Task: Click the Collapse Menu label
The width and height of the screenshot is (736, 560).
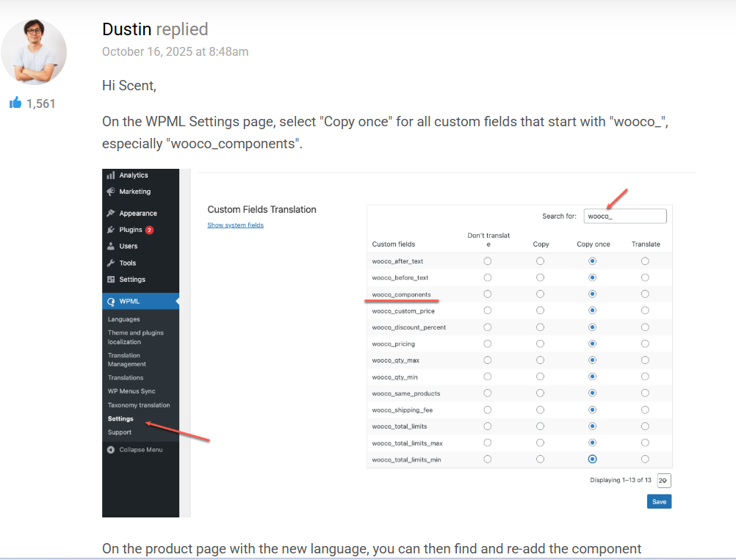Action: pos(141,449)
